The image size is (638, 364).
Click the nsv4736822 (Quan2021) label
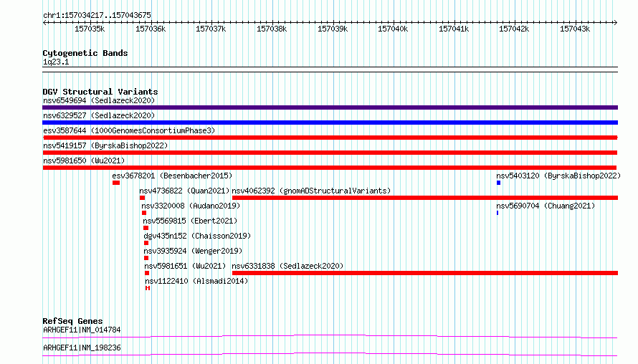pos(184,191)
